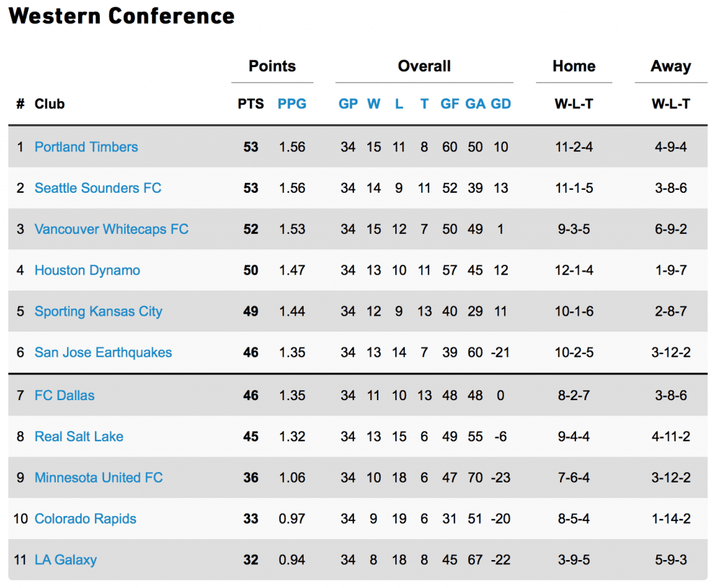Open the Houston Dynamo club link
The height and width of the screenshot is (588, 715).
[87, 270]
